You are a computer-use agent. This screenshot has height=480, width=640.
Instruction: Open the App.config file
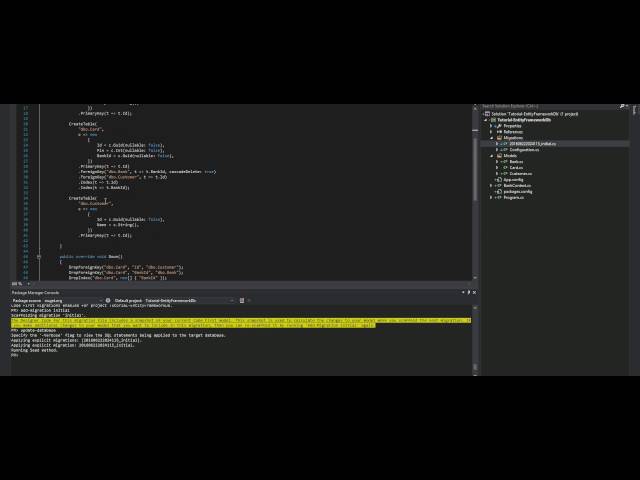513,180
